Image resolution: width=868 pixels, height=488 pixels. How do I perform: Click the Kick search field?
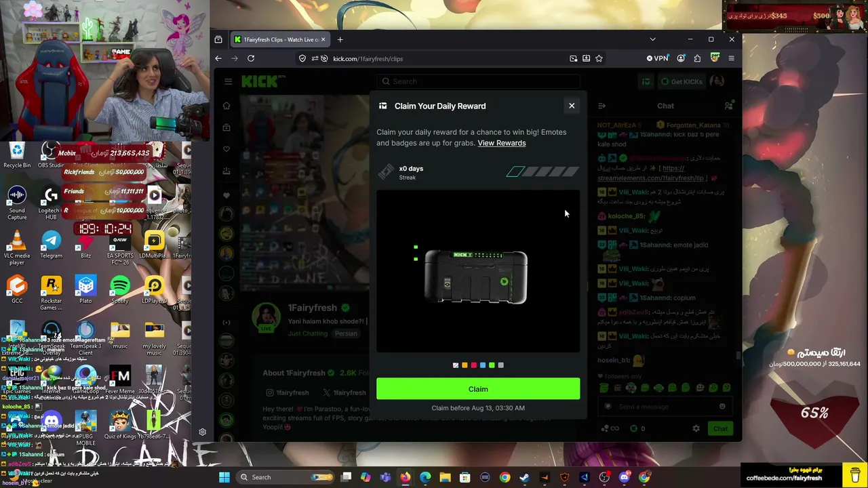pos(479,81)
